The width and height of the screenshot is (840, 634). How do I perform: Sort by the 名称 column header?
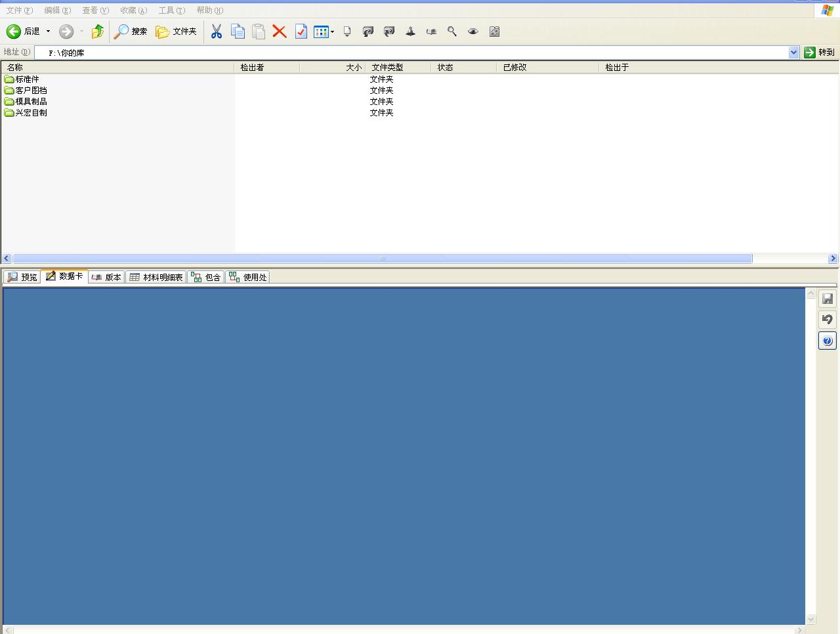tap(117, 67)
